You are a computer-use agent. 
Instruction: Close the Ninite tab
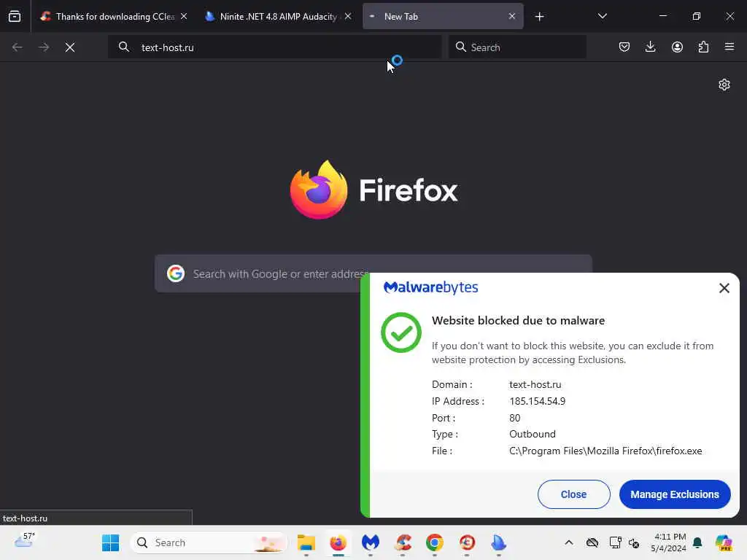348,16
